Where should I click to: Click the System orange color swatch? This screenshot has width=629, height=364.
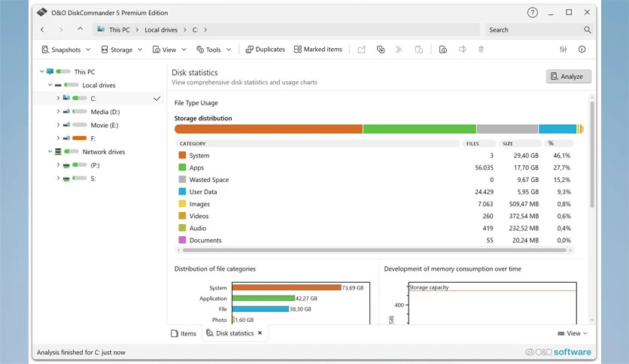(182, 155)
